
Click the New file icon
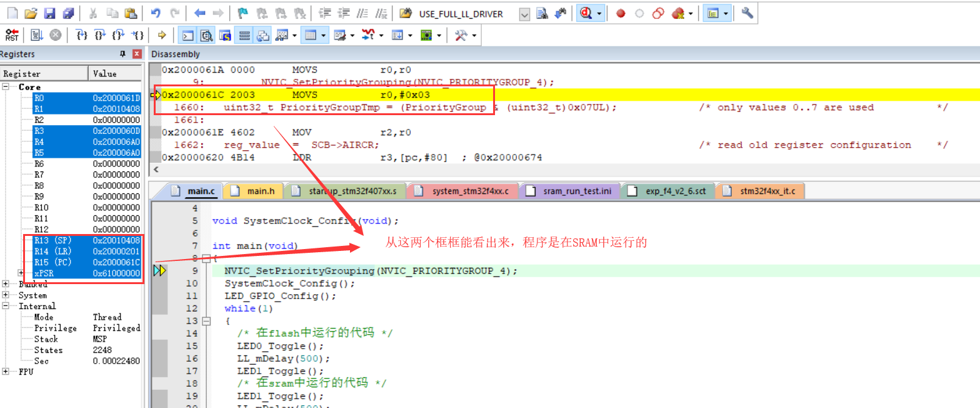point(12,13)
